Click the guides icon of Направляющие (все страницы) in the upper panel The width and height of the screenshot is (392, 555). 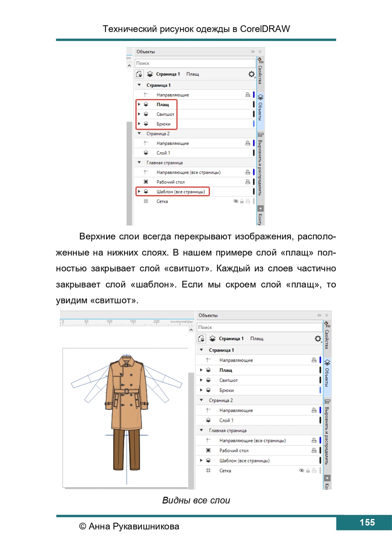[x=146, y=172]
